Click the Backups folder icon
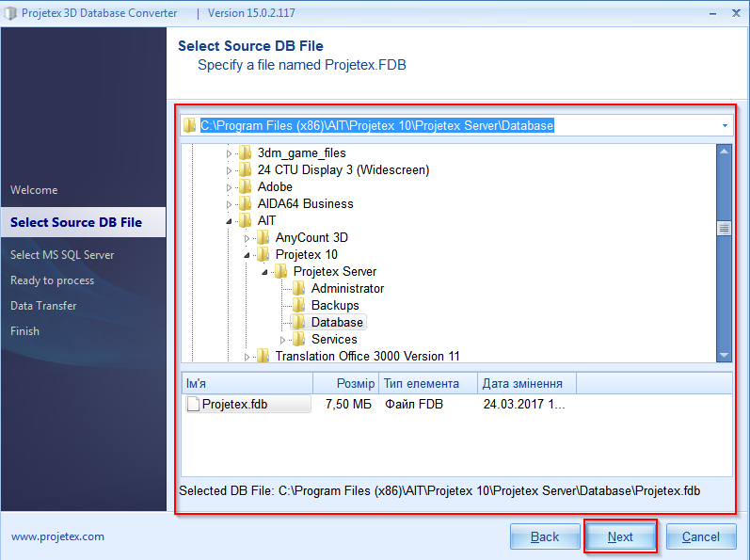750x560 pixels. click(x=298, y=305)
